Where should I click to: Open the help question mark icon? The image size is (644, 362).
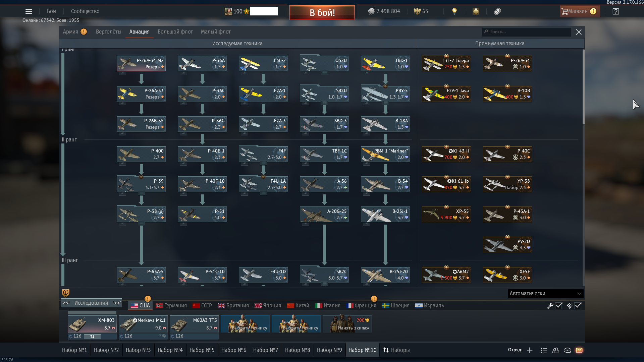click(616, 11)
